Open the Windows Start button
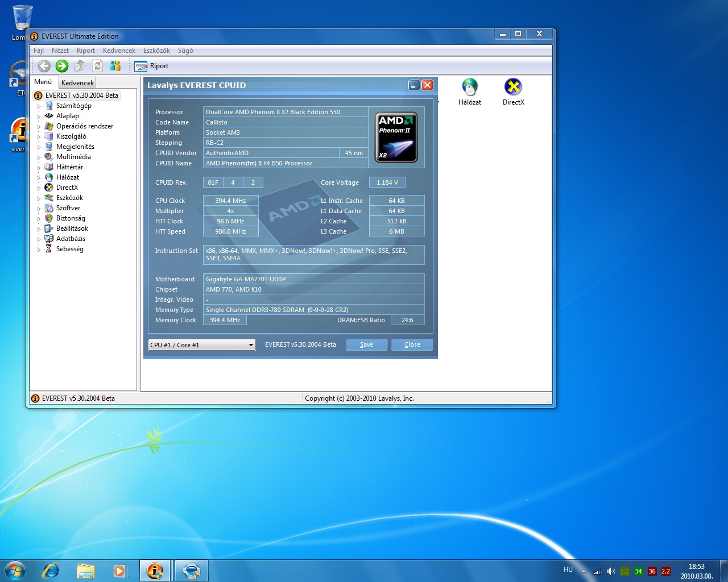Viewport: 728px width, 582px height. pos(15,570)
